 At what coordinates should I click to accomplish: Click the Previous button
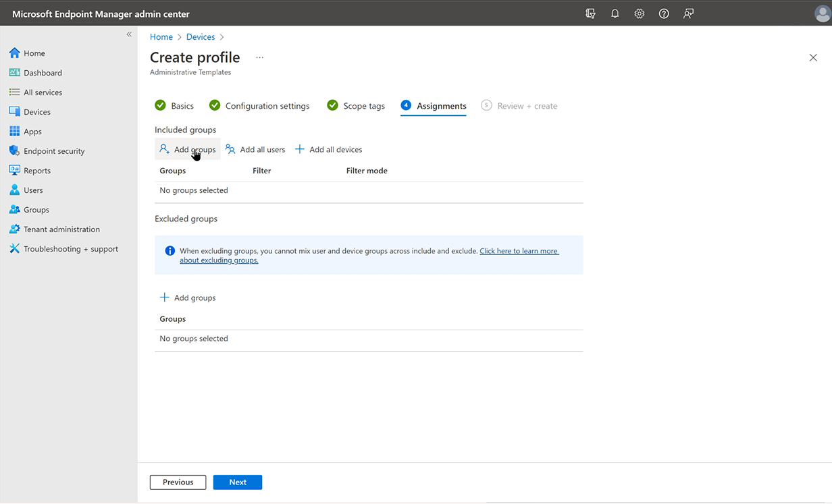coord(178,482)
